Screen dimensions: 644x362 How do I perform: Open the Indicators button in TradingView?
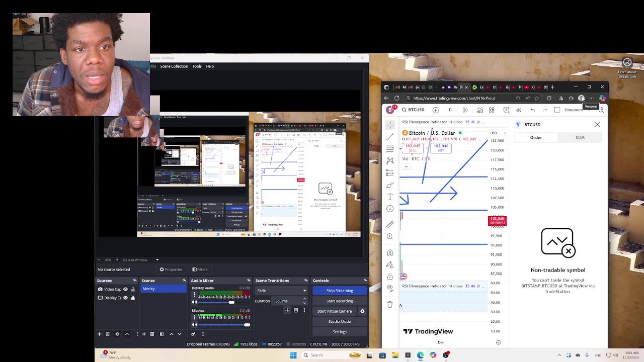pyautogui.click(x=479, y=110)
